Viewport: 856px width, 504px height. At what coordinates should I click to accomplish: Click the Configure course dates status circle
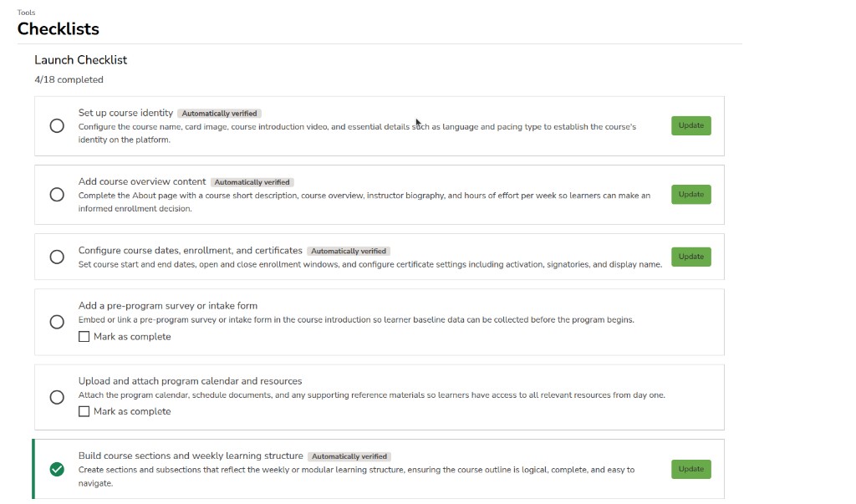click(57, 257)
